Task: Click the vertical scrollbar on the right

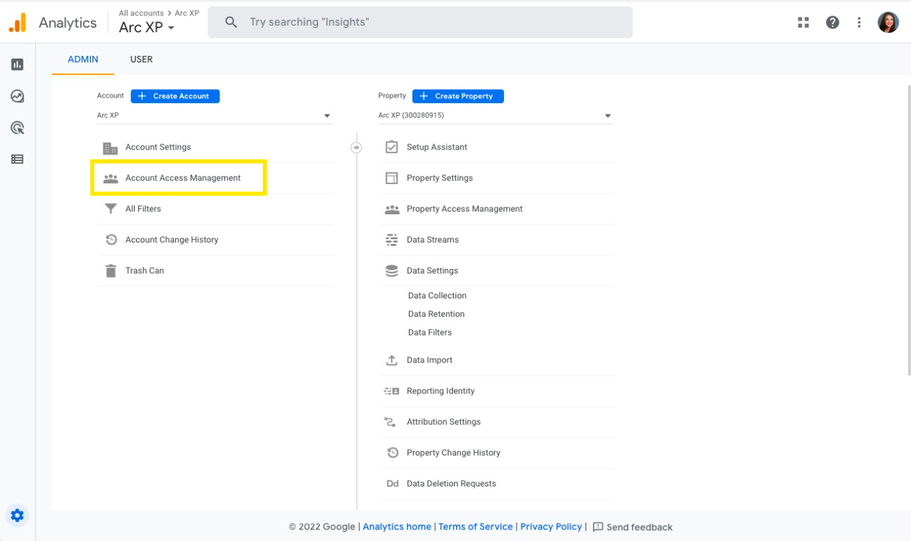Action: [909, 230]
